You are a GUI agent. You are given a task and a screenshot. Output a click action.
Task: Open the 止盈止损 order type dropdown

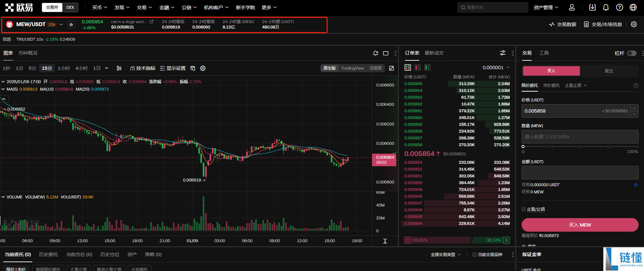pyautogui.click(x=576, y=85)
